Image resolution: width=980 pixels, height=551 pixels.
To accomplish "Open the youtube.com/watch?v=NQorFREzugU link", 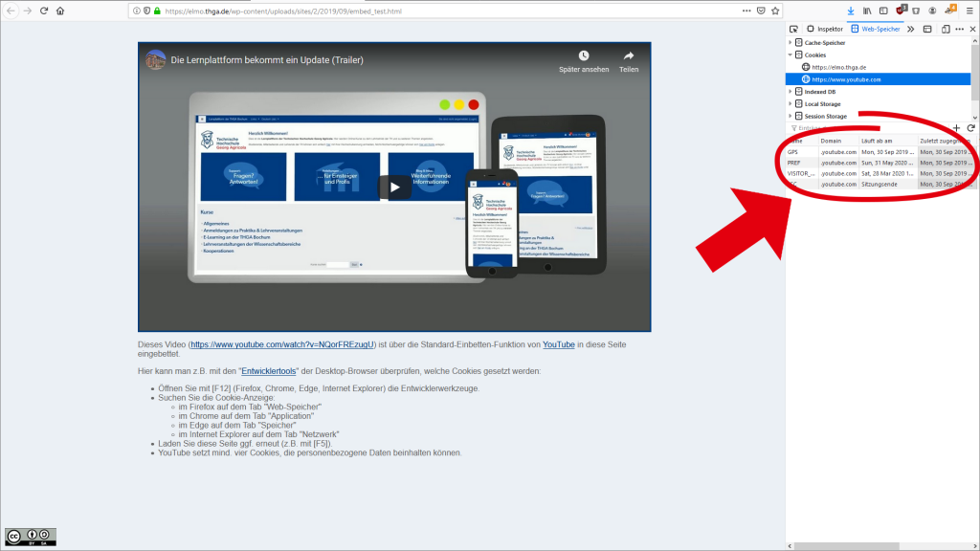I will pos(282,344).
